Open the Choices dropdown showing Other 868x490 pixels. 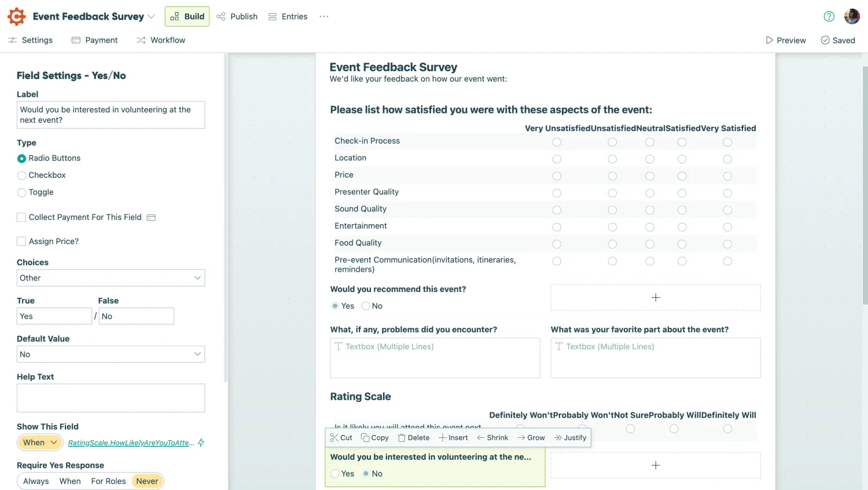tap(111, 278)
